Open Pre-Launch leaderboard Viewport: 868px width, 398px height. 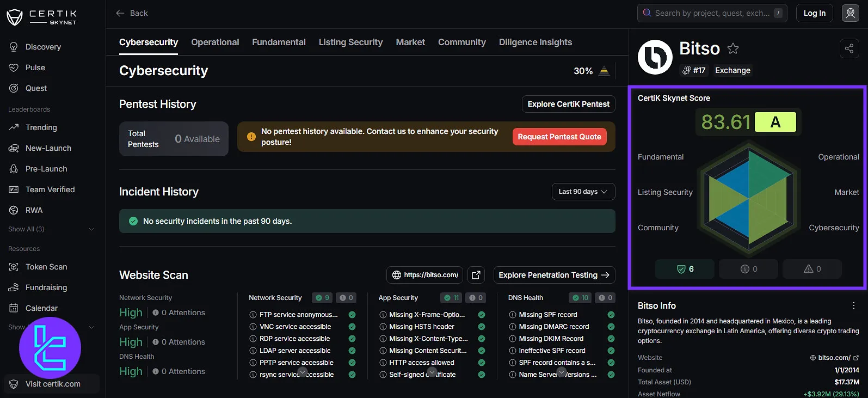pos(46,169)
